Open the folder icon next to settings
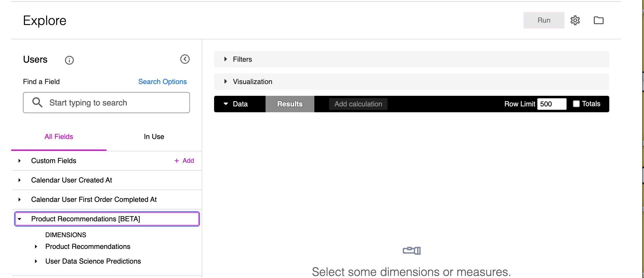 pos(598,20)
